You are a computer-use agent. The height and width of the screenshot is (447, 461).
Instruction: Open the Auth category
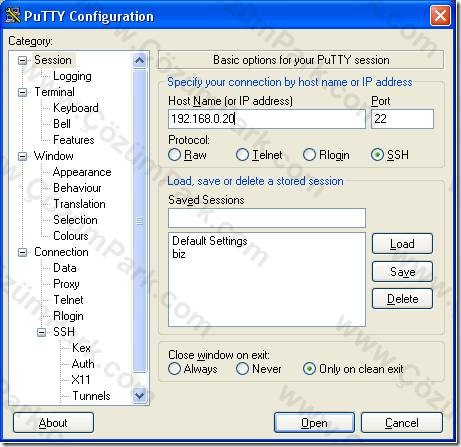coord(83,364)
